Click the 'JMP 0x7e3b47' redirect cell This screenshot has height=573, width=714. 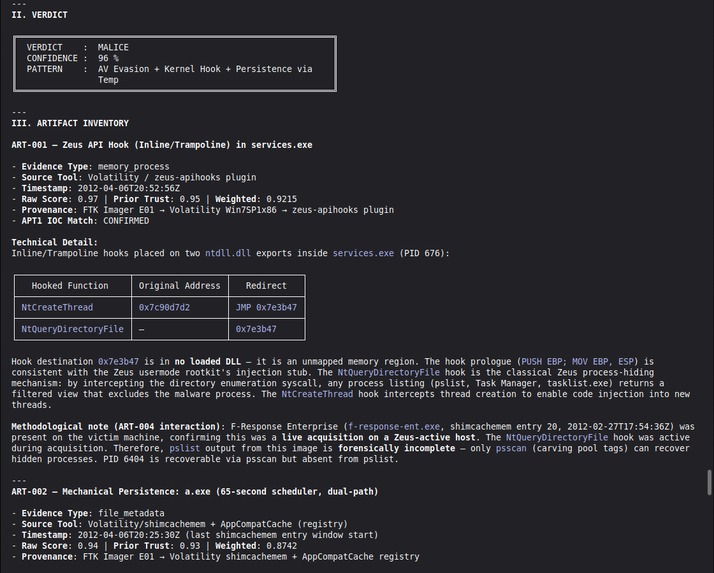266,307
